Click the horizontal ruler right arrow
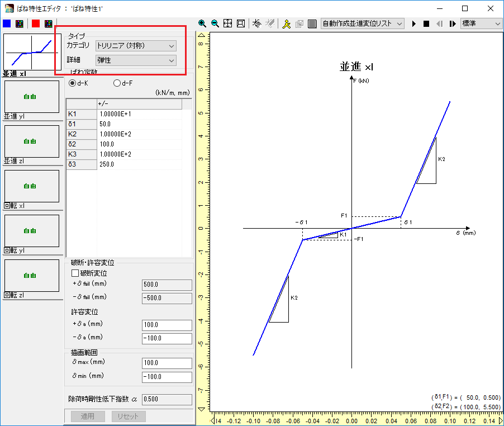This screenshot has width=504, height=426. (x=501, y=421)
